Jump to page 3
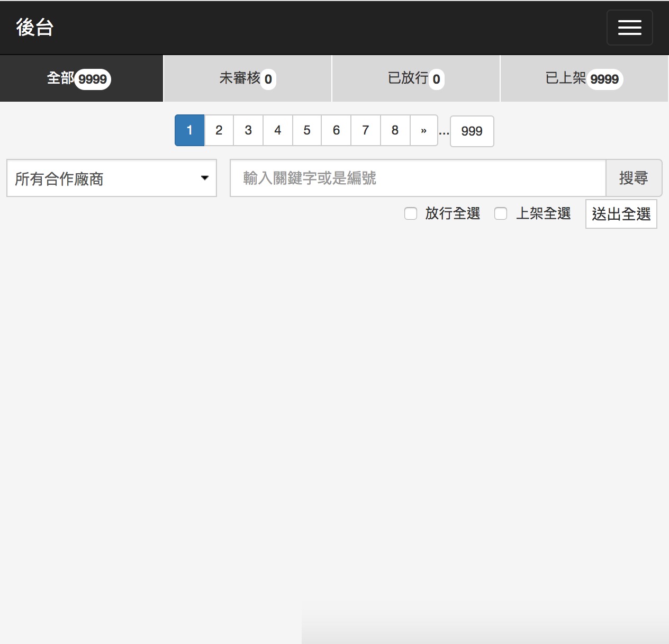Image resolution: width=669 pixels, height=644 pixels. pos(248,130)
